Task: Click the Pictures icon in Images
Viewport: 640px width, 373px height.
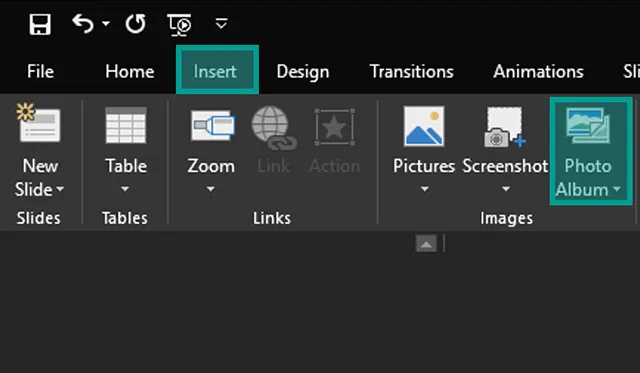Action: [x=424, y=126]
